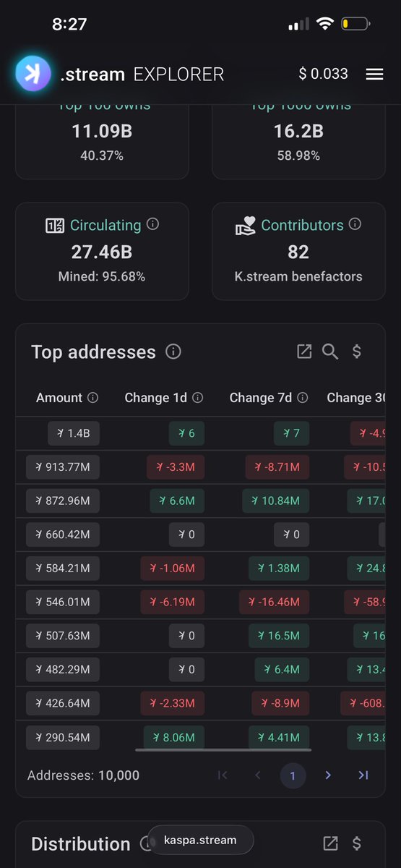Tap the 16.2B top 1000 value
This screenshot has width=401, height=868.
(x=298, y=132)
